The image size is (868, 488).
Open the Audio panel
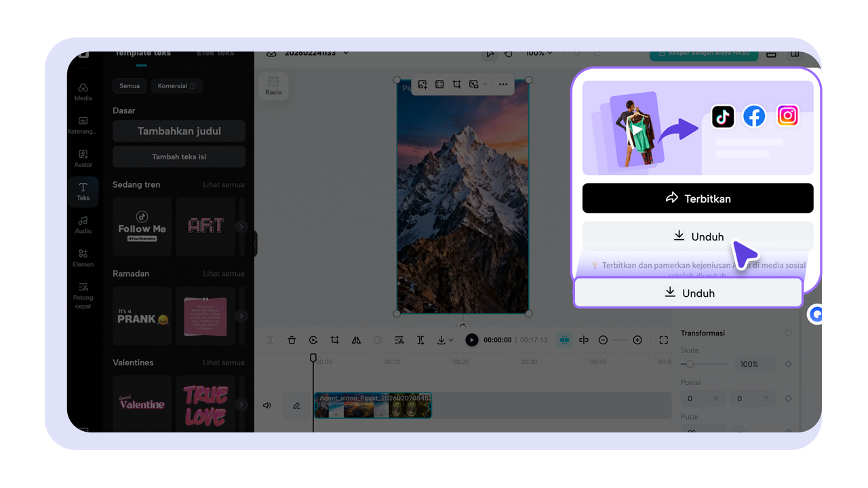tap(83, 225)
